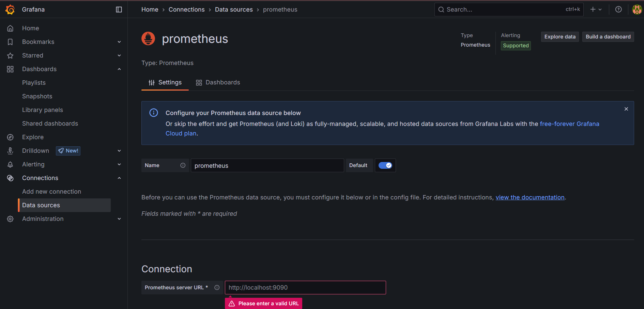Viewport: 644px width, 309px height.
Task: Go to Home in the breadcrumb
Action: [x=150, y=10]
